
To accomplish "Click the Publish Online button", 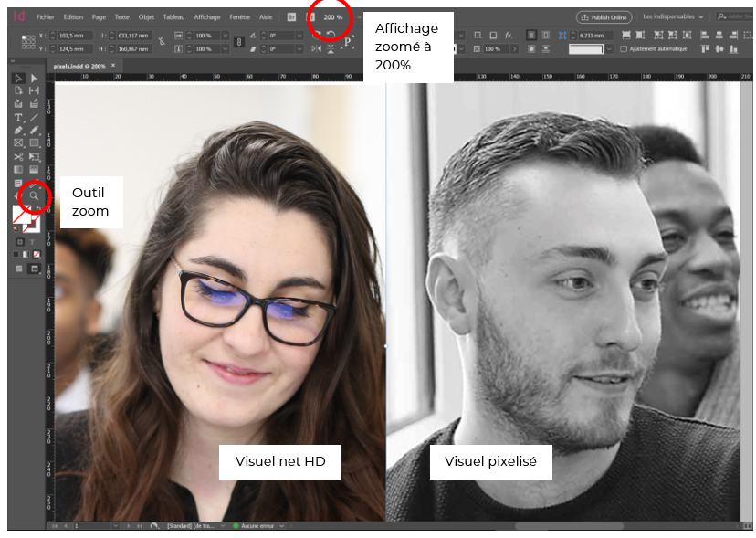I will [604, 17].
